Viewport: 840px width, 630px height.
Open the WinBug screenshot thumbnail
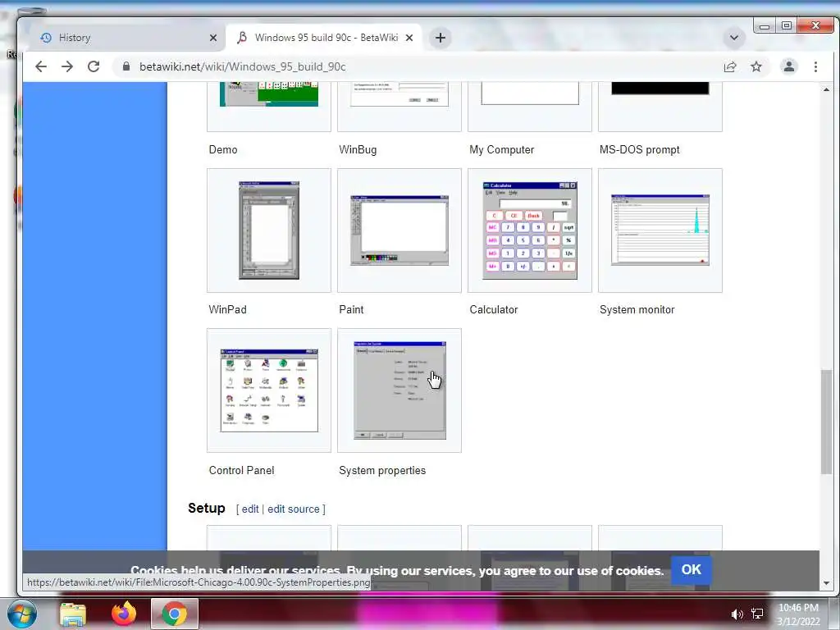399,94
